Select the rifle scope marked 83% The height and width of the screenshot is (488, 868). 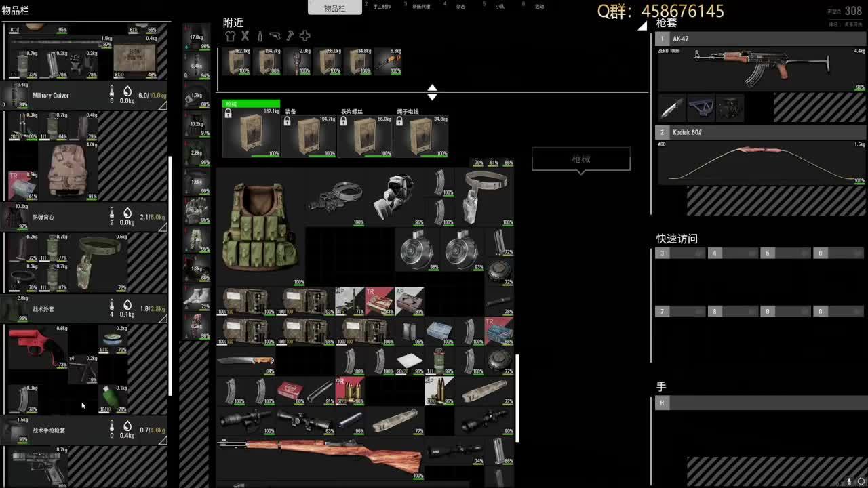click(x=306, y=421)
